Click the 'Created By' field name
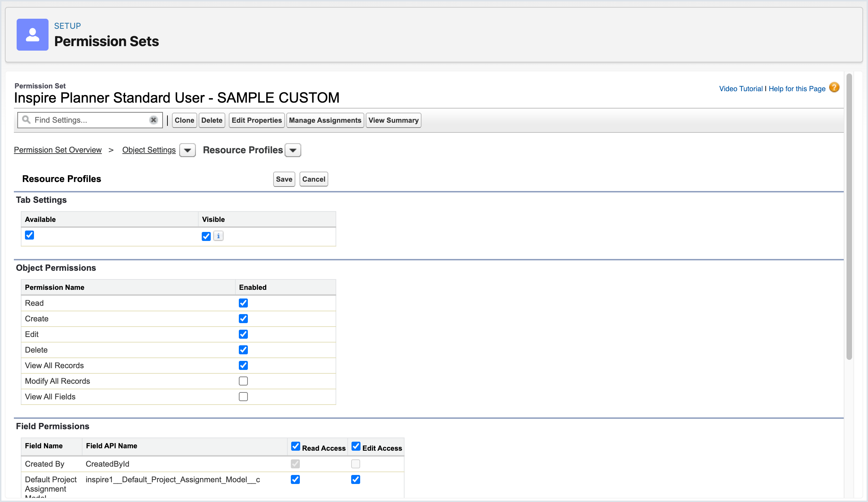 tap(45, 464)
